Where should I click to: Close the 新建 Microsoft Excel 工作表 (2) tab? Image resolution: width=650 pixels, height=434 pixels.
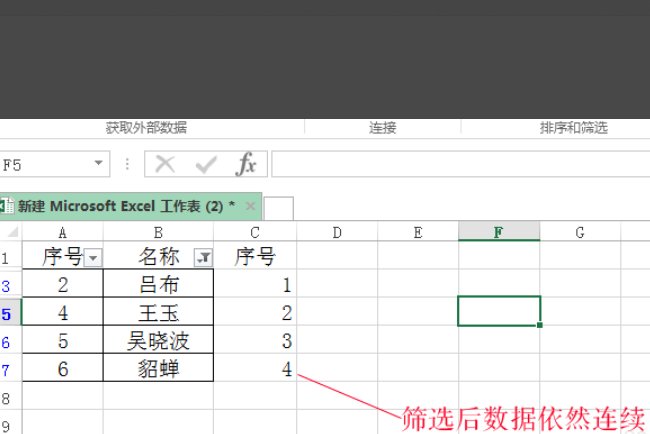250,206
